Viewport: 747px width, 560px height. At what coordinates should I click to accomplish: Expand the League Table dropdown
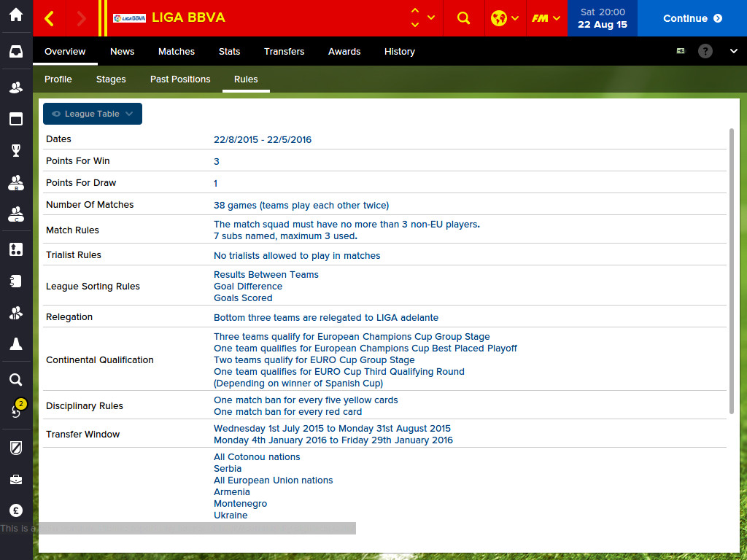[x=93, y=114]
